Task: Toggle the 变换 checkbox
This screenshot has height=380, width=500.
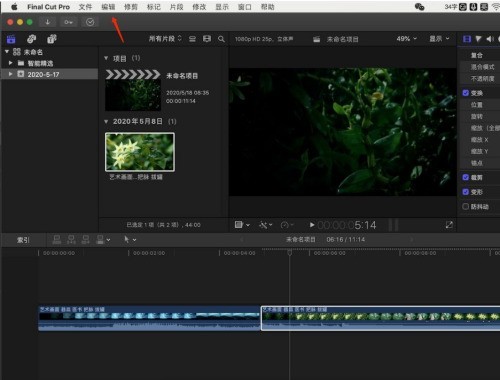Action: pyautogui.click(x=466, y=93)
